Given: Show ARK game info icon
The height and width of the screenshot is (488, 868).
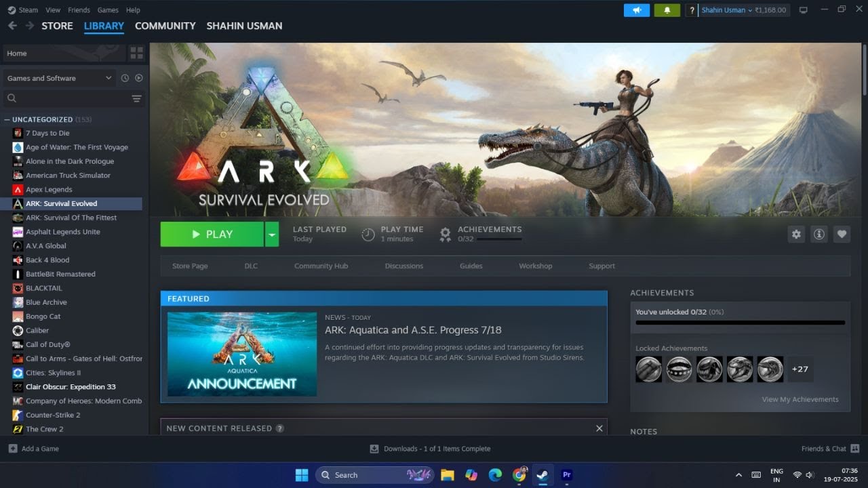Looking at the screenshot, I should point(819,234).
